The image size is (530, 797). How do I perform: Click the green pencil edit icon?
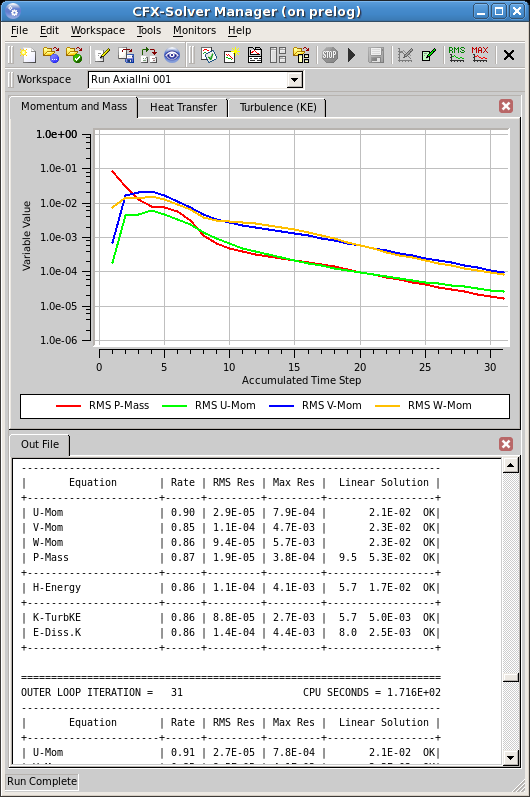[x=428, y=54]
